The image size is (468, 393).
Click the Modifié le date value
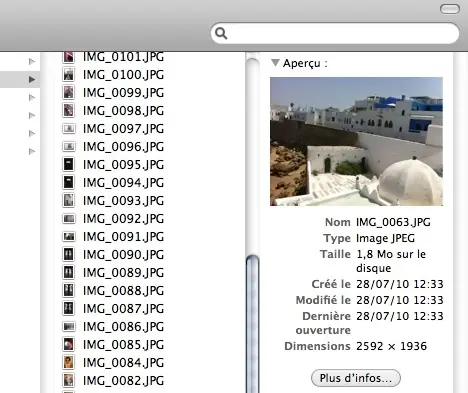400,300
